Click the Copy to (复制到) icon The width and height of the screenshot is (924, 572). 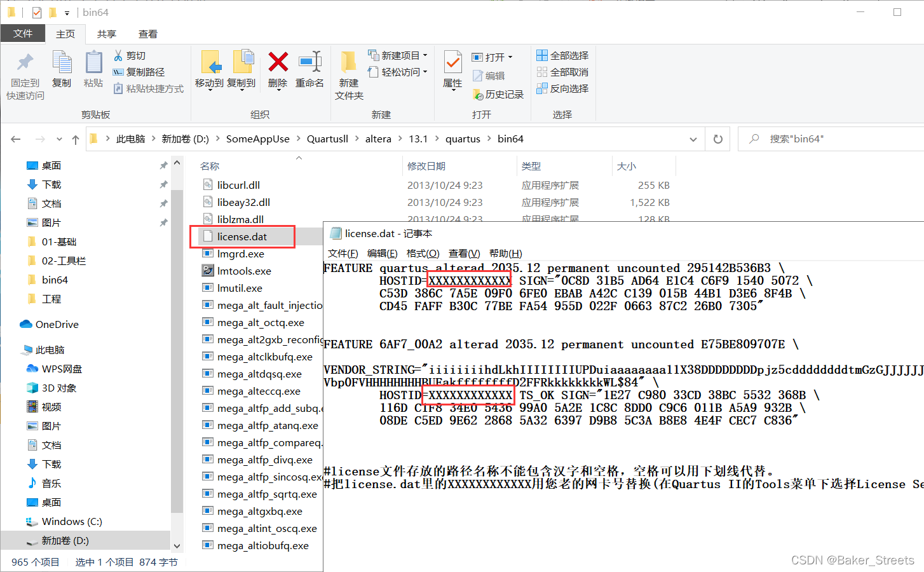point(243,62)
